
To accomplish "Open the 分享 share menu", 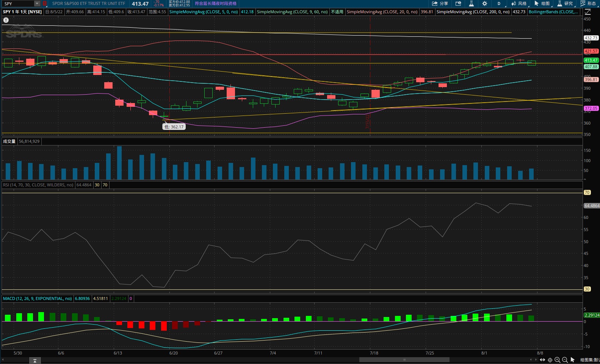I will pyautogui.click(x=440, y=3).
